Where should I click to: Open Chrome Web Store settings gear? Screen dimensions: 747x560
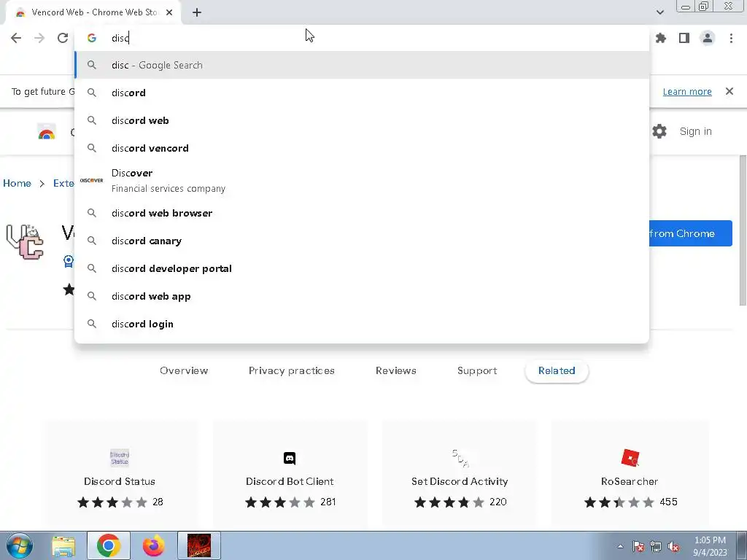659,131
